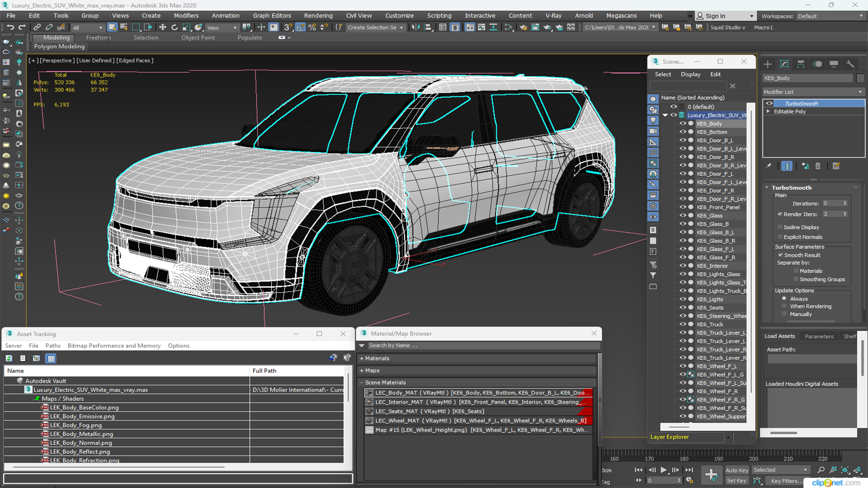Switch to the Freeform ribbon tab
The image size is (868, 488).
pos(99,38)
